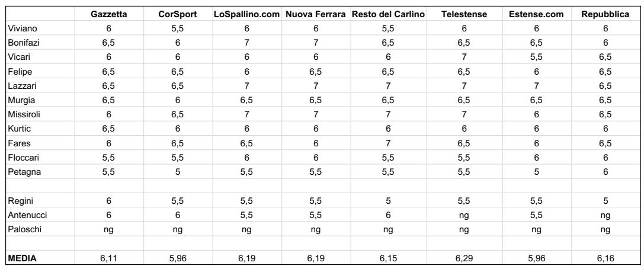Select the Gazzetta column header
The image size is (644, 269).
(109, 14)
